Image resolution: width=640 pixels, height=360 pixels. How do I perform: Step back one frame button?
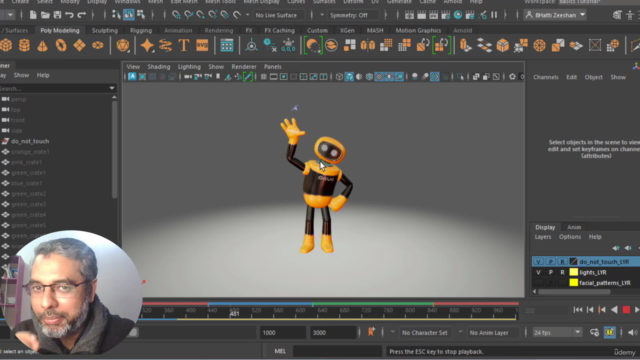coord(590,310)
